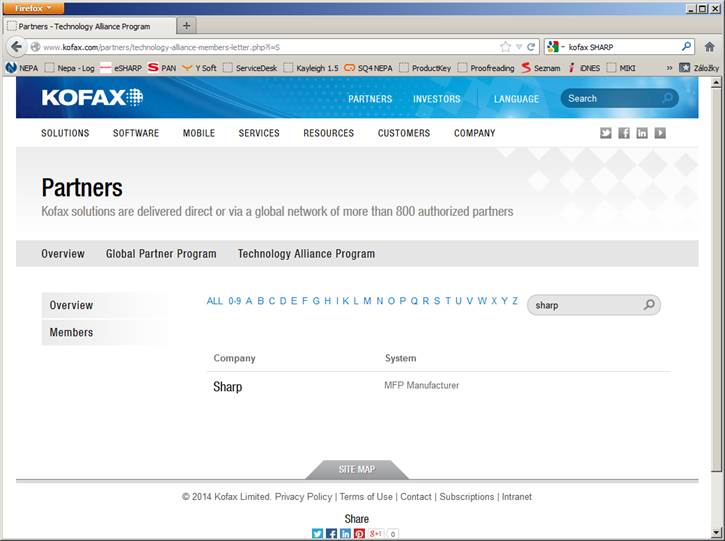Image resolution: width=725 pixels, height=541 pixels.
Task: Open the Privacy Policy link
Action: point(303,497)
